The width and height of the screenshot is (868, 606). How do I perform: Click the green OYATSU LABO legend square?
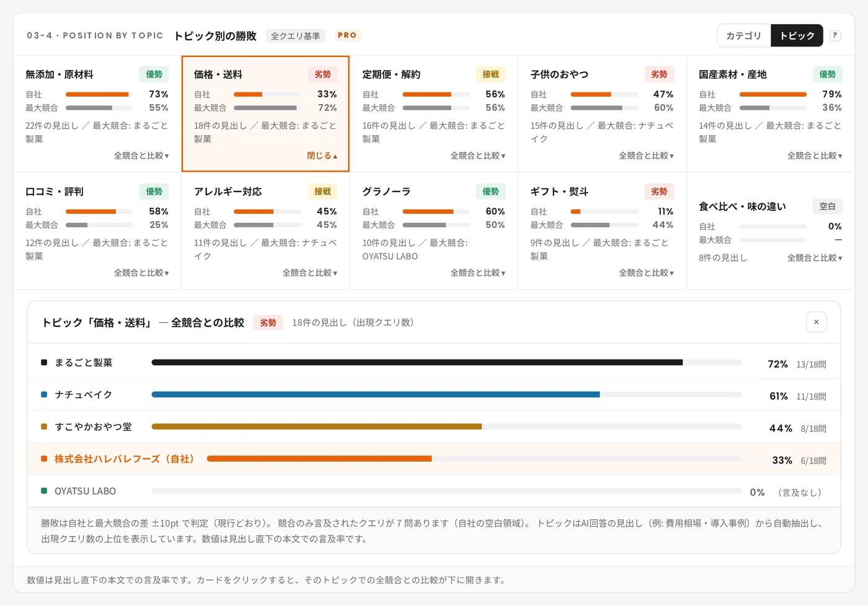click(44, 491)
